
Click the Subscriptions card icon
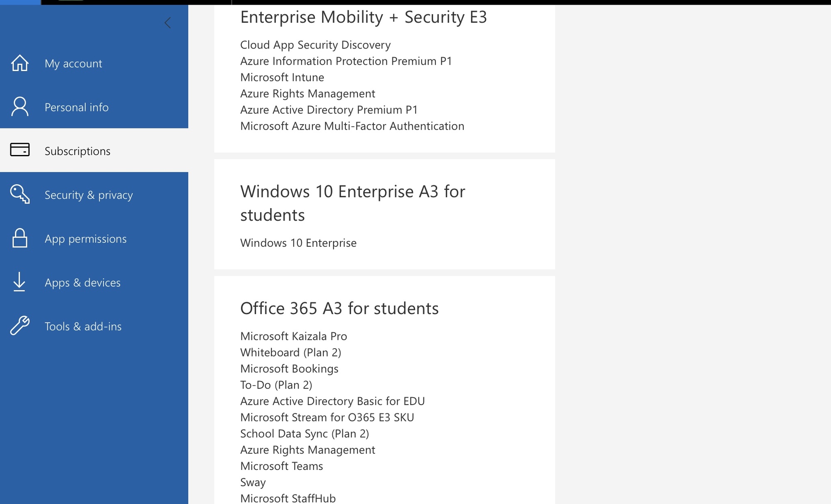point(20,150)
